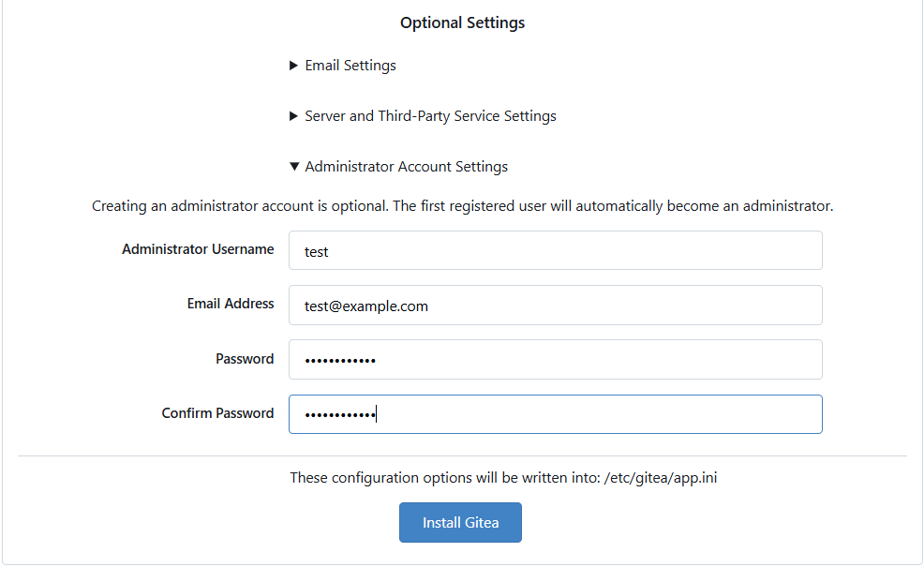
Task: Click the Password label
Action: point(245,359)
